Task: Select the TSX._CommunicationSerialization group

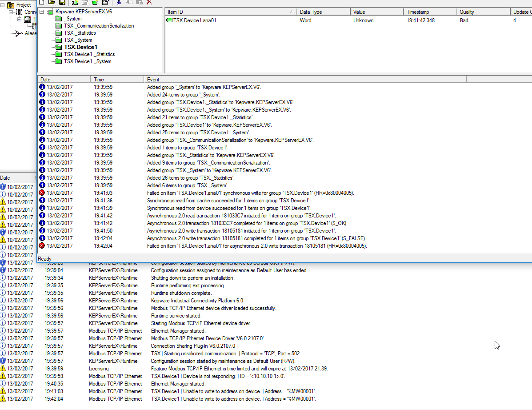Action: click(98, 26)
